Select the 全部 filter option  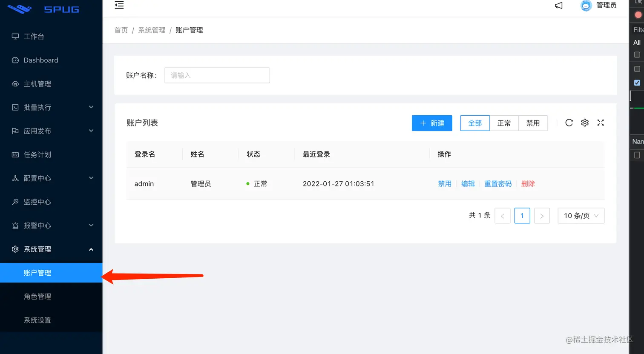point(475,123)
